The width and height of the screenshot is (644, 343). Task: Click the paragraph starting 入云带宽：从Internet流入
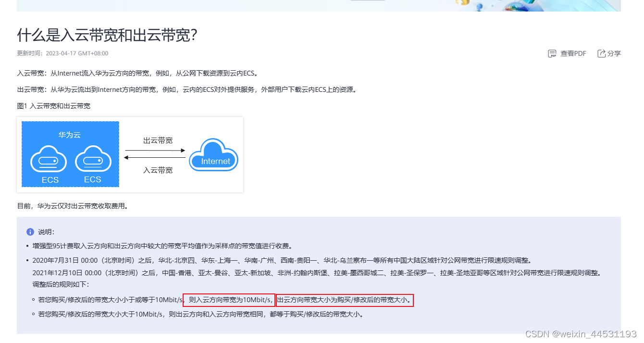(x=139, y=74)
